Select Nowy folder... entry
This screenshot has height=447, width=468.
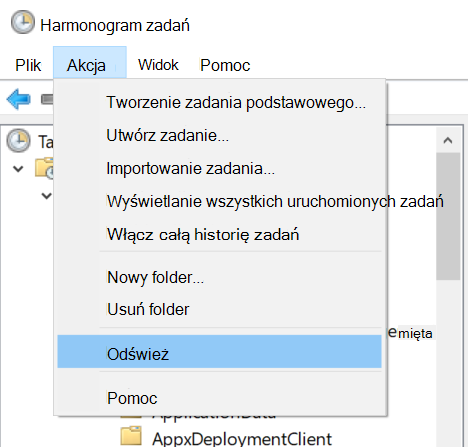[219, 277]
